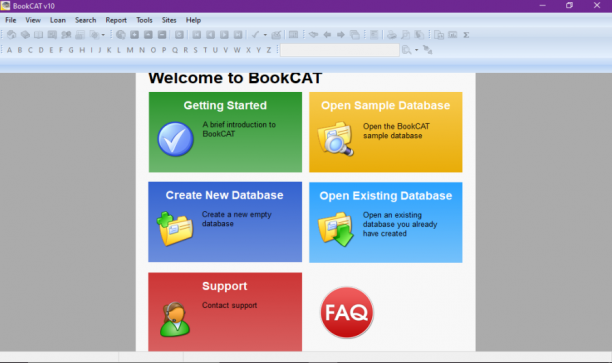612x363 pixels.
Task: Open the Sites menu
Action: 169,20
